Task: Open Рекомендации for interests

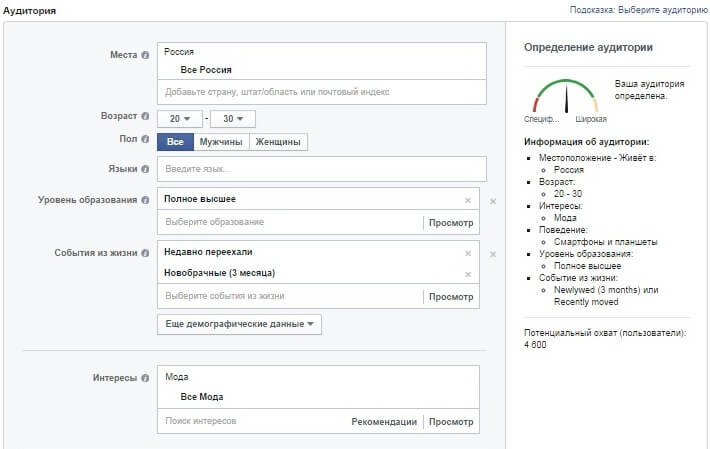Action: tap(384, 422)
